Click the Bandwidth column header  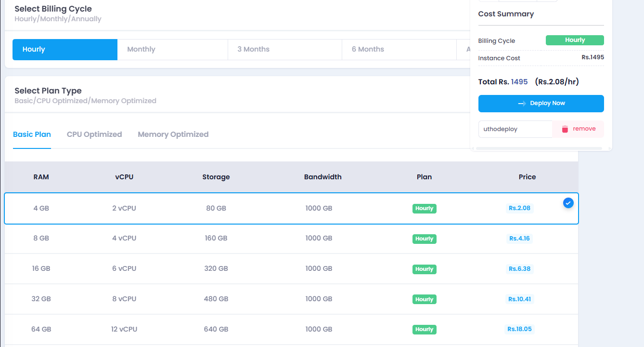tap(323, 177)
